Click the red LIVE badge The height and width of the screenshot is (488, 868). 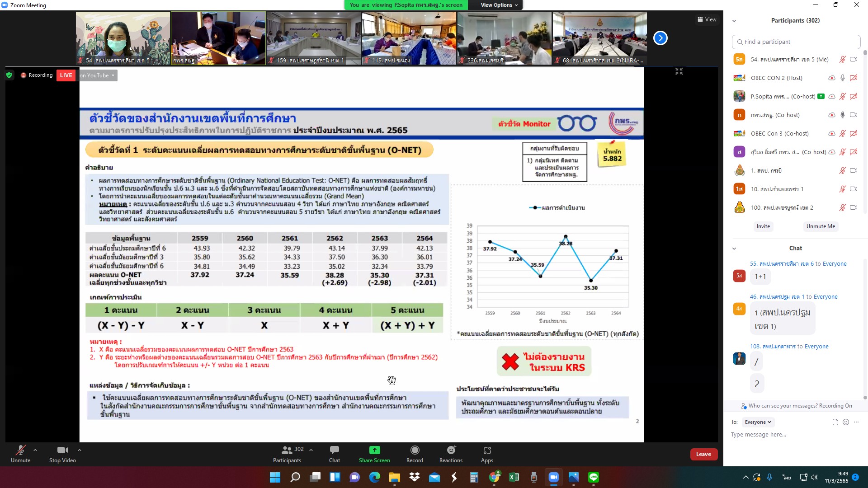click(x=66, y=75)
